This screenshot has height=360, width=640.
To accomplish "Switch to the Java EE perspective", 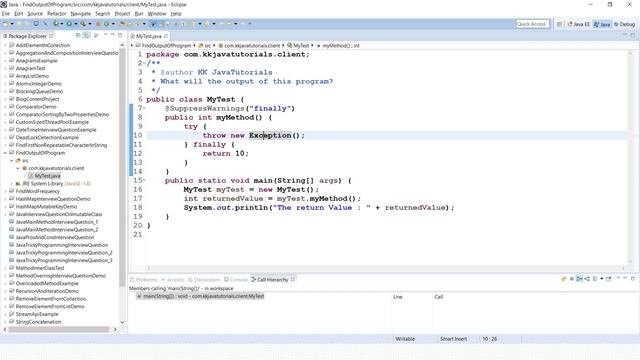I will 578,24.
